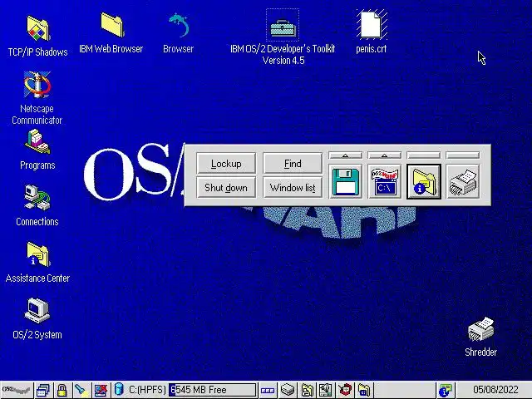532x399 pixels.
Task: Click the information icon beside the date
Action: pos(446,390)
